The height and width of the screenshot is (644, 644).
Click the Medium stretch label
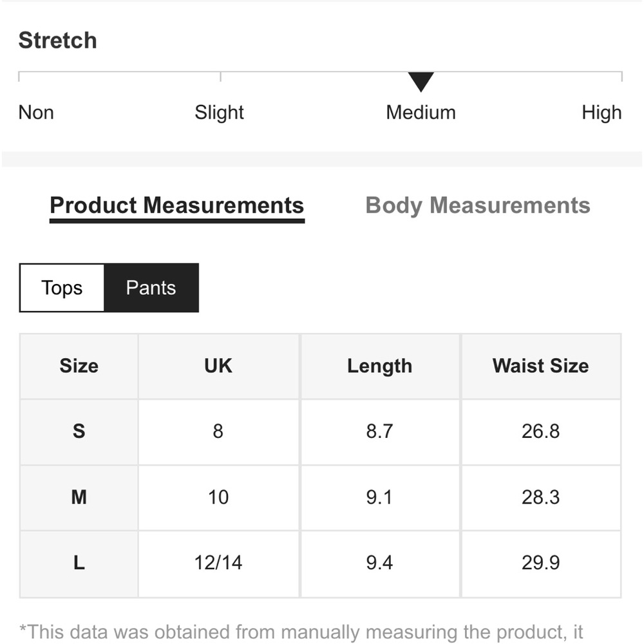click(421, 112)
